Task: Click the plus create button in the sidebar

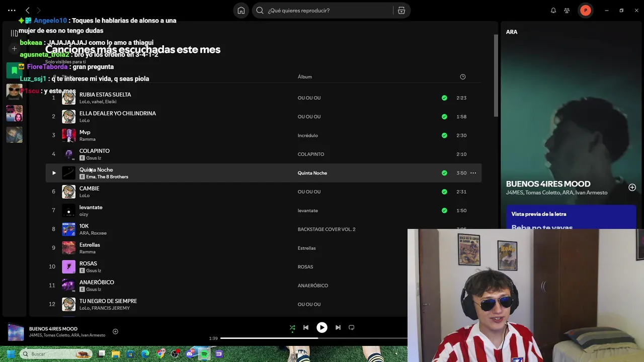Action: pyautogui.click(x=14, y=48)
